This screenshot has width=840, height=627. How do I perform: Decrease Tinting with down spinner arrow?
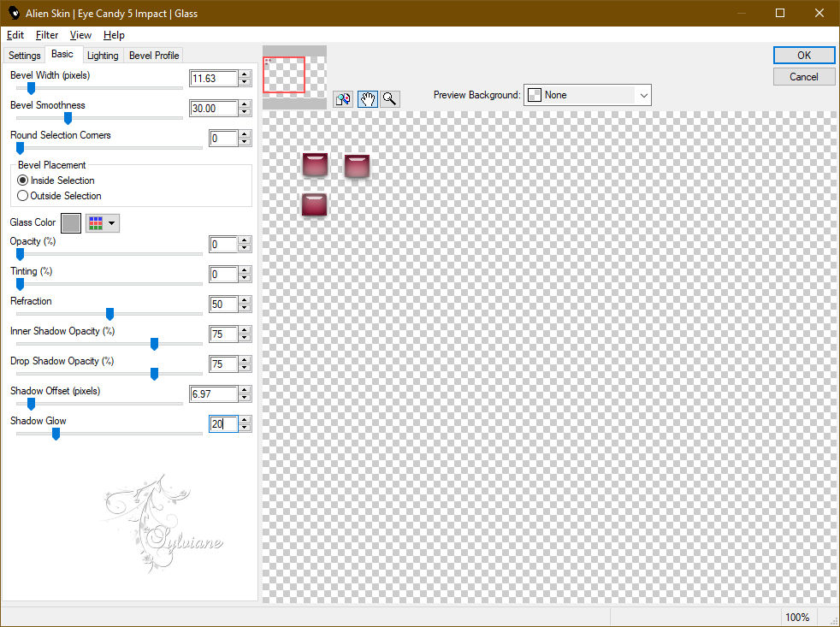click(245, 279)
